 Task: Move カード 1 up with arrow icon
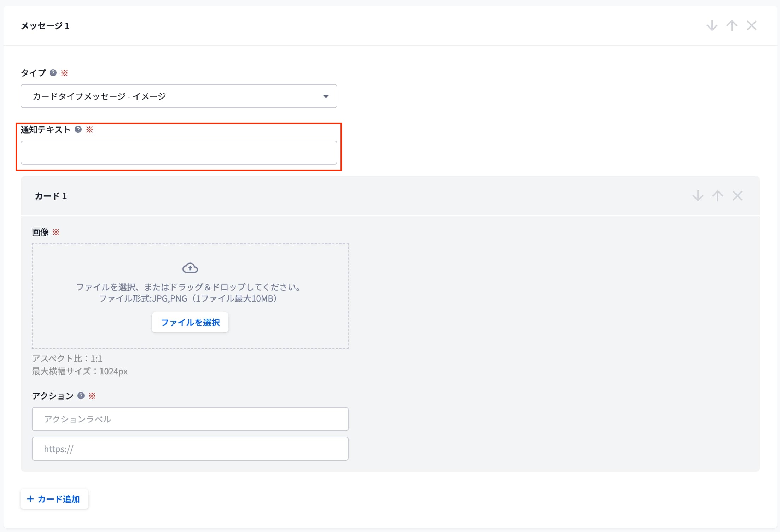pos(717,196)
